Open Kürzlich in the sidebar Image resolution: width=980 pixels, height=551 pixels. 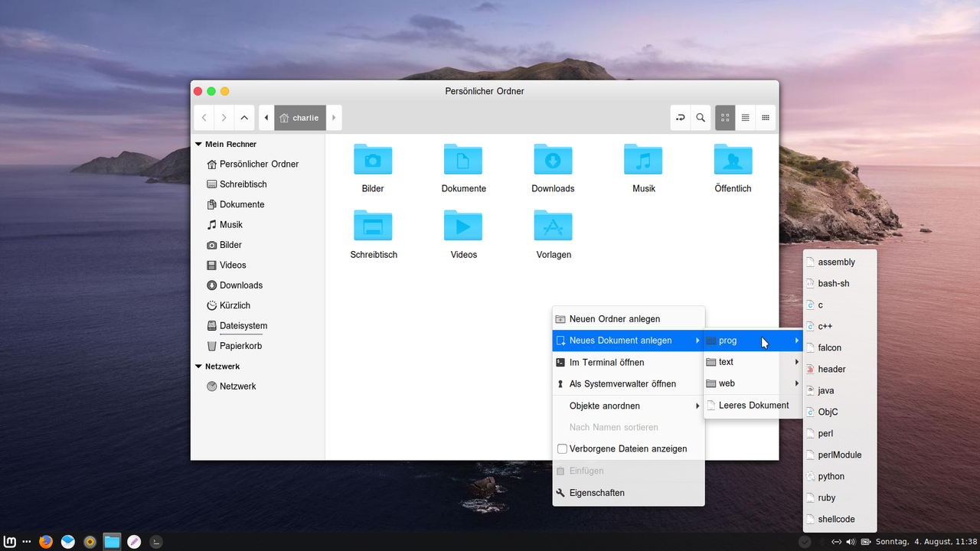point(258,305)
